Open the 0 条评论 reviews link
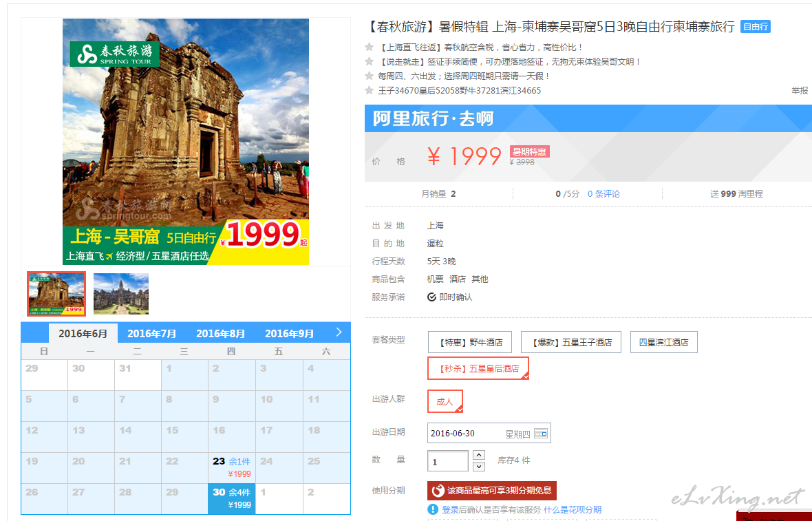812x521 pixels. coord(603,193)
